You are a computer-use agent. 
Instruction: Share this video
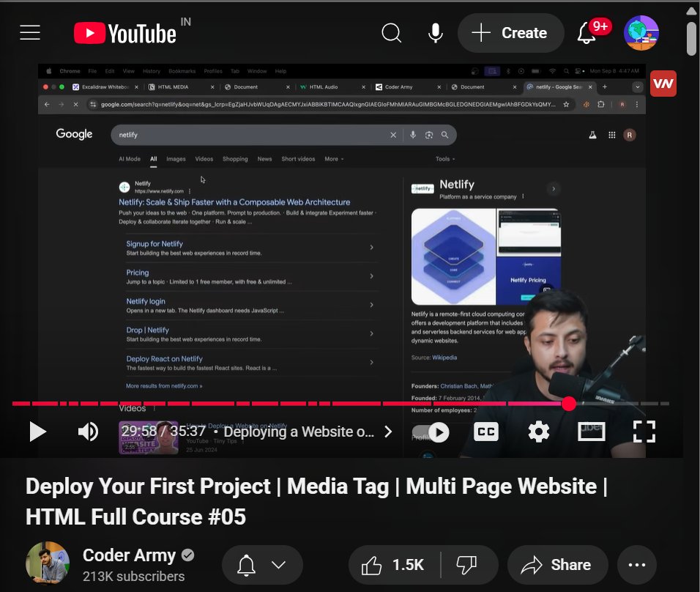pos(557,565)
